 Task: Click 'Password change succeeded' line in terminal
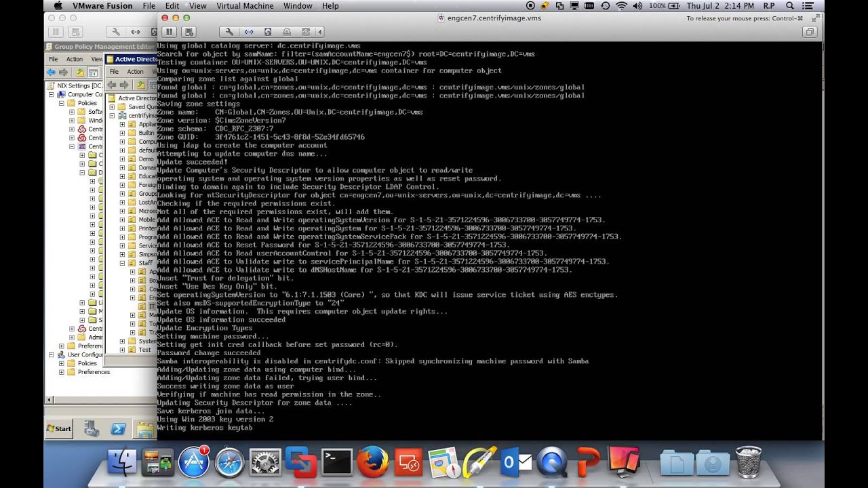[x=208, y=353]
